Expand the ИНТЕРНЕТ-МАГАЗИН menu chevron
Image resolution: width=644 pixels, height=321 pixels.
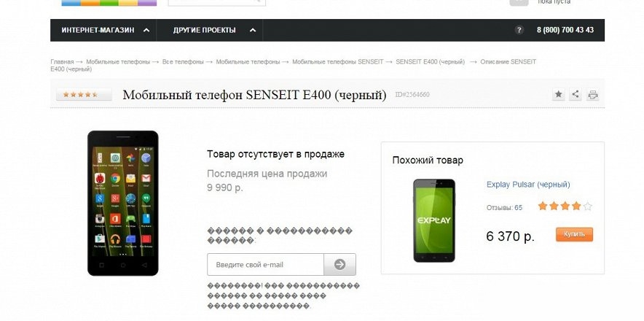pos(146,30)
